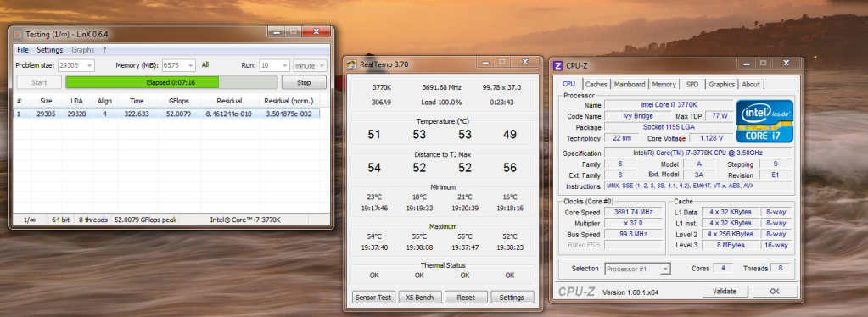Click Sensor Test in RealTemp

373,298
